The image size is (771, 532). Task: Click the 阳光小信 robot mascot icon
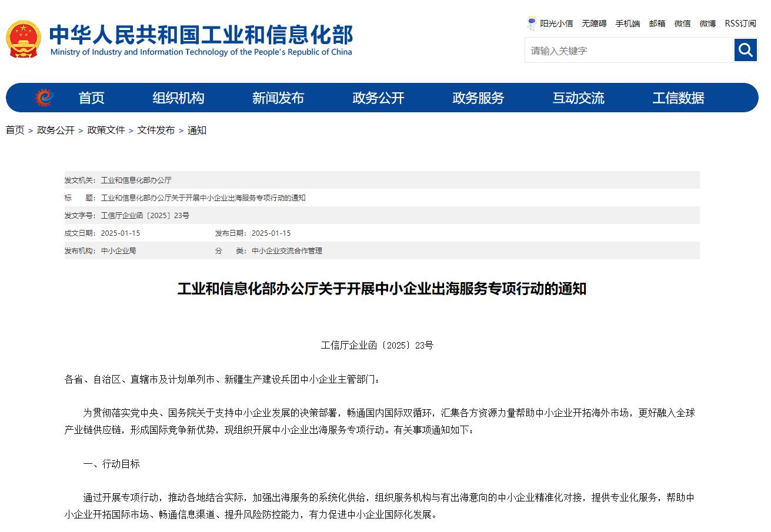(532, 24)
